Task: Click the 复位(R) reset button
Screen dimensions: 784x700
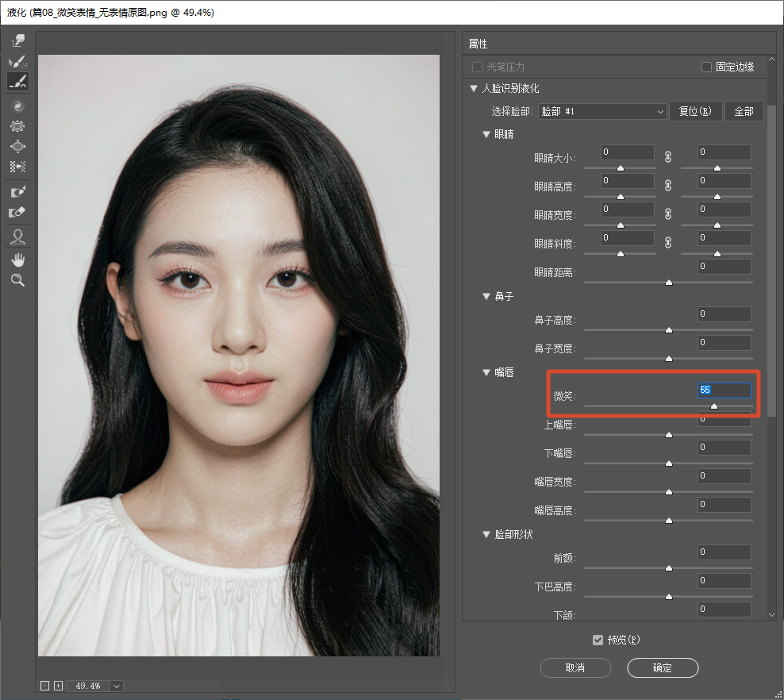Action: pyautogui.click(x=695, y=111)
